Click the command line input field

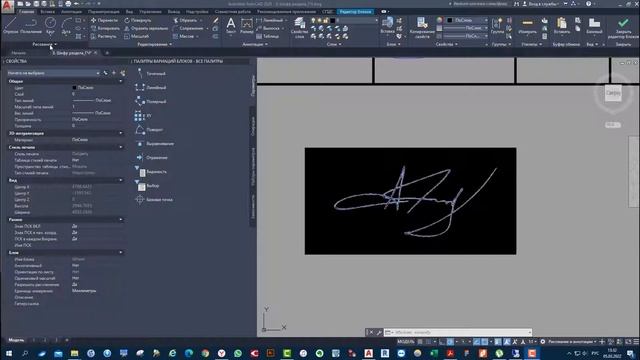[458, 332]
